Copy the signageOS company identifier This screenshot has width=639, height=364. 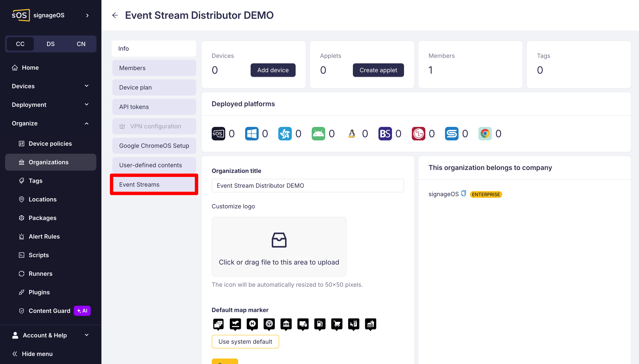pyautogui.click(x=464, y=193)
